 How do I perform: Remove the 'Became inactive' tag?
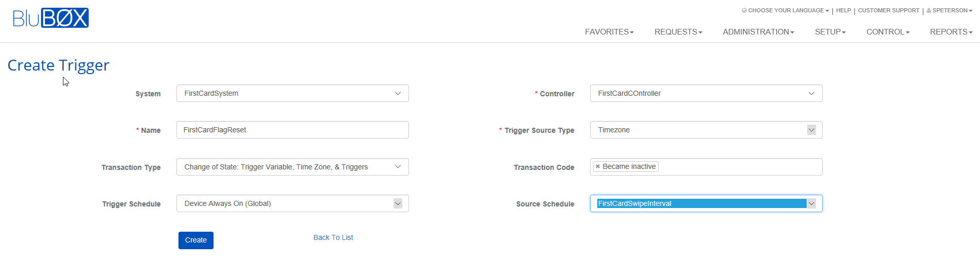pyautogui.click(x=598, y=166)
